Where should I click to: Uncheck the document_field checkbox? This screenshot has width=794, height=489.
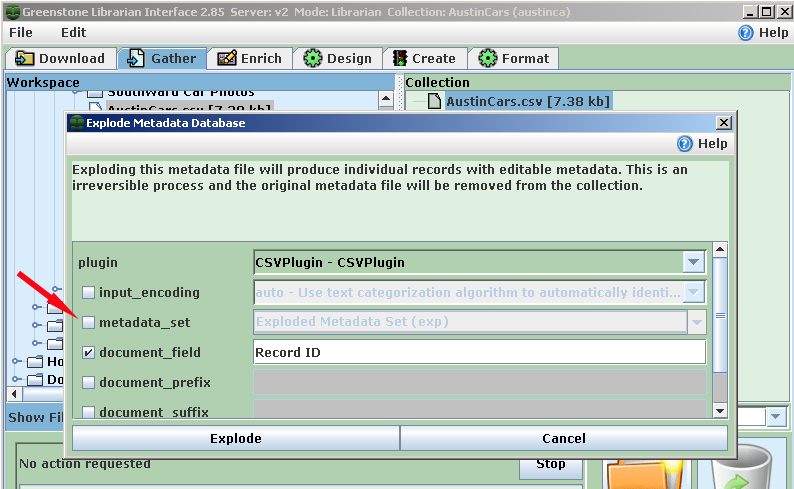click(89, 353)
